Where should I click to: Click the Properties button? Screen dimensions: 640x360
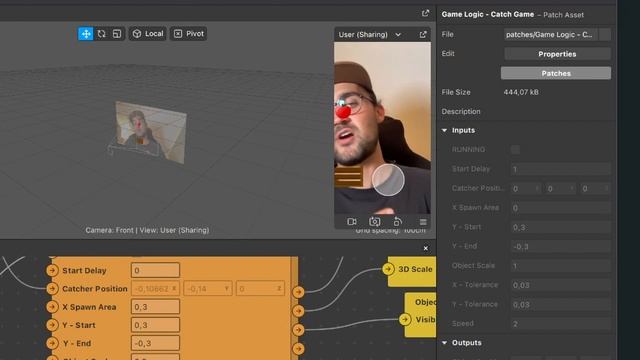click(x=557, y=54)
